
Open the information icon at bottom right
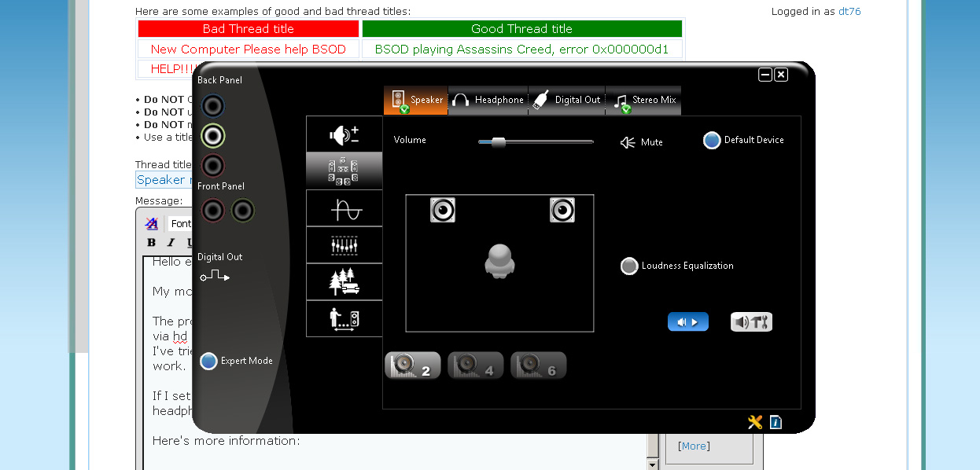[x=776, y=422]
